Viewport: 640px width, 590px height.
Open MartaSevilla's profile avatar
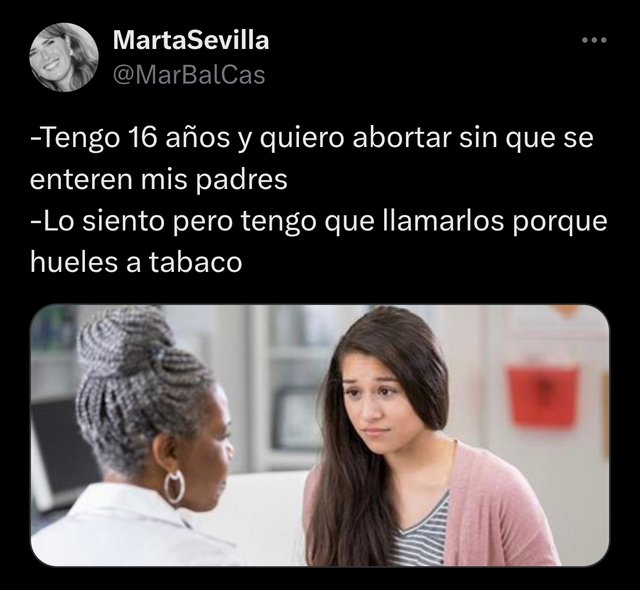pos(64,57)
